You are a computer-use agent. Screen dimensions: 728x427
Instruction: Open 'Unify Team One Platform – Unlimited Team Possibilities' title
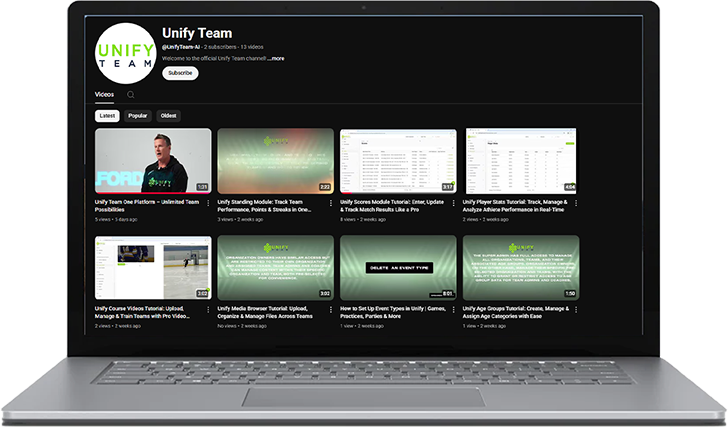[x=147, y=206]
